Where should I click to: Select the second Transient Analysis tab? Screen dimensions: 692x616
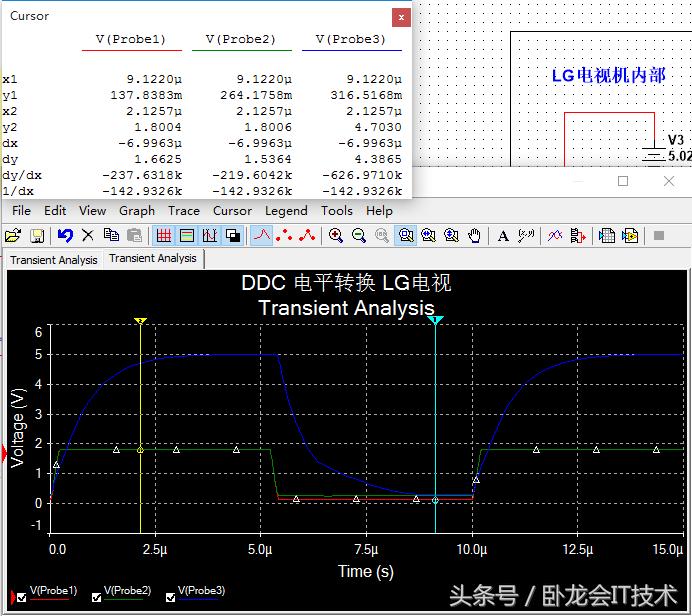pos(153,258)
